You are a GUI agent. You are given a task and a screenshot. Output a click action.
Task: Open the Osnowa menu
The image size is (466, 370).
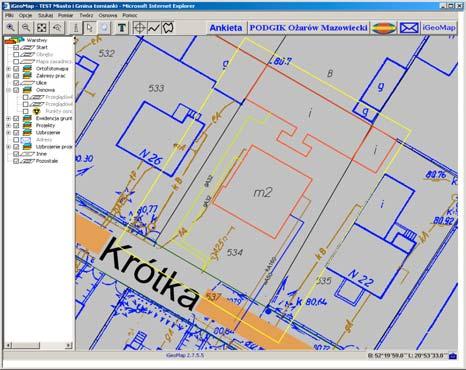[x=108, y=15]
